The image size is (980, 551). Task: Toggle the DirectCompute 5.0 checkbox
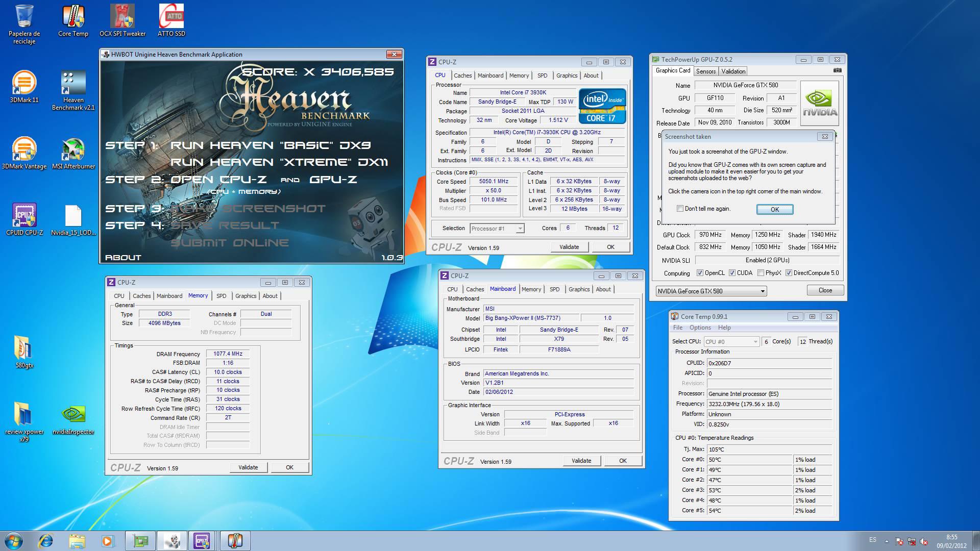pyautogui.click(x=789, y=273)
